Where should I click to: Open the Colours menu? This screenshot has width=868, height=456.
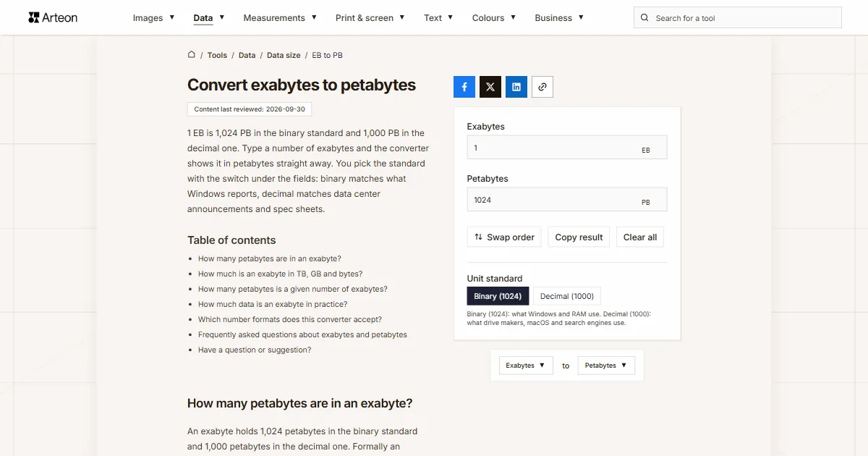(x=494, y=17)
